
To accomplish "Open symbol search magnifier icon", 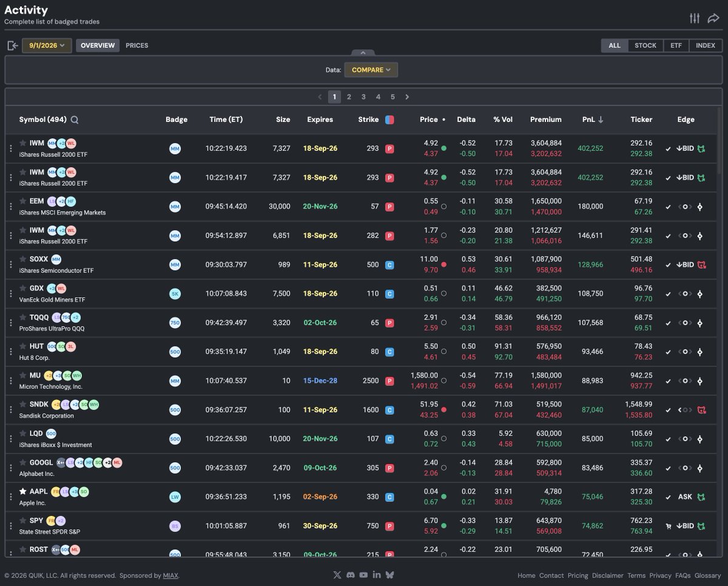I will tap(75, 120).
